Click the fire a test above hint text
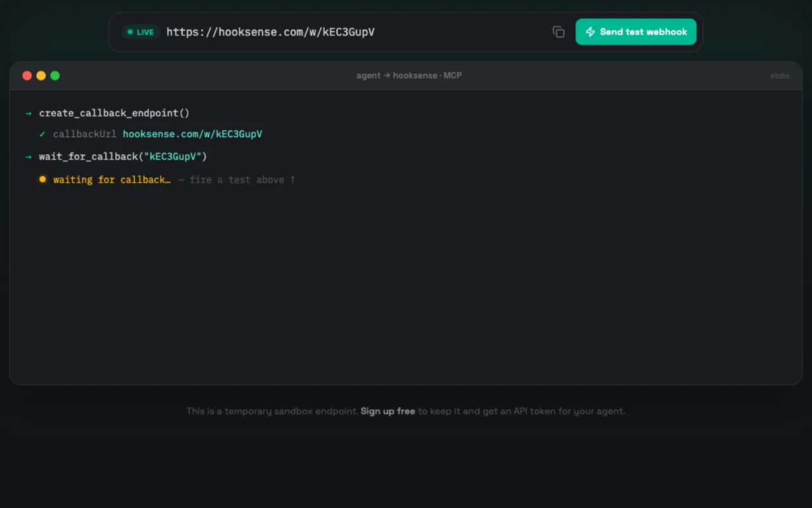Image resolution: width=812 pixels, height=508 pixels. pyautogui.click(x=242, y=180)
